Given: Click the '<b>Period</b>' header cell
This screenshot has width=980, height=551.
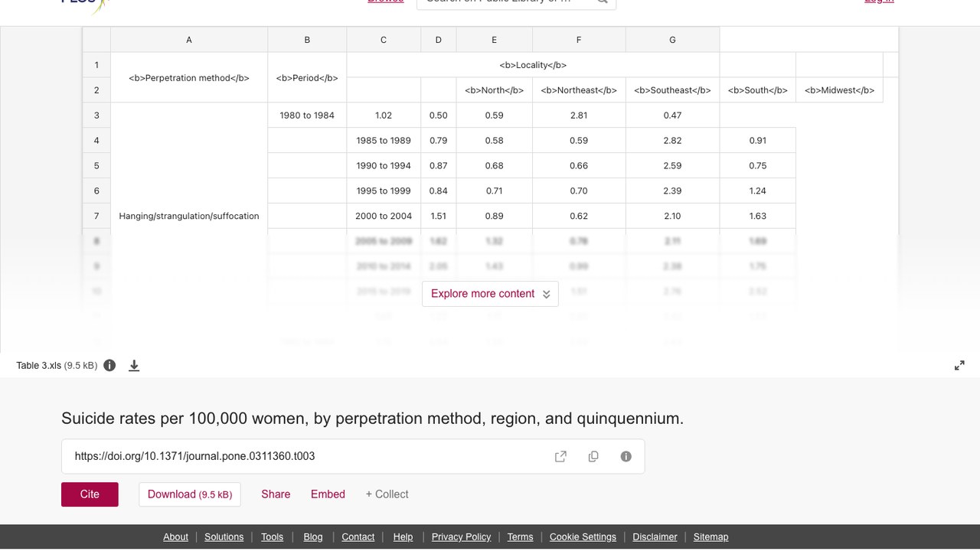Looking at the screenshot, I should pos(307,77).
